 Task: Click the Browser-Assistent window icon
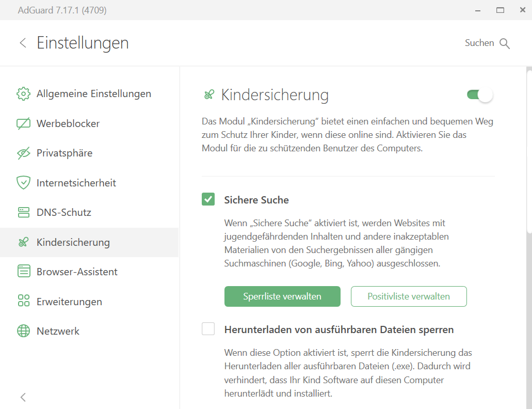pos(23,271)
